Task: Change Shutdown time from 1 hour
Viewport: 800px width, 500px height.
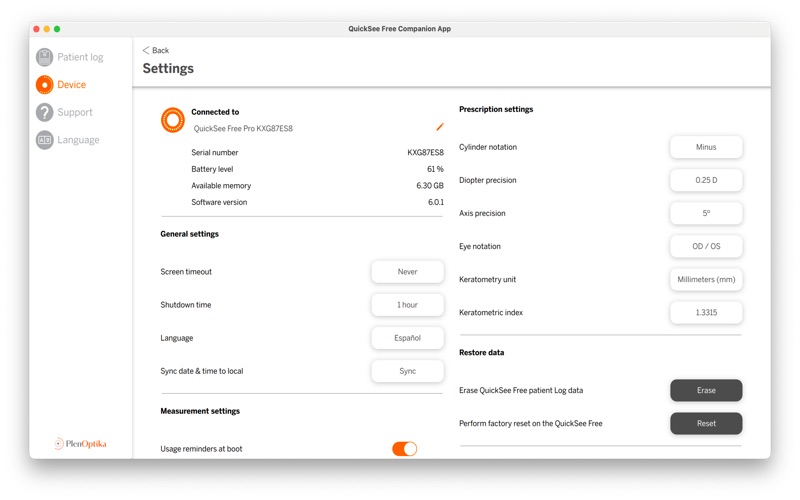Action: tap(408, 305)
